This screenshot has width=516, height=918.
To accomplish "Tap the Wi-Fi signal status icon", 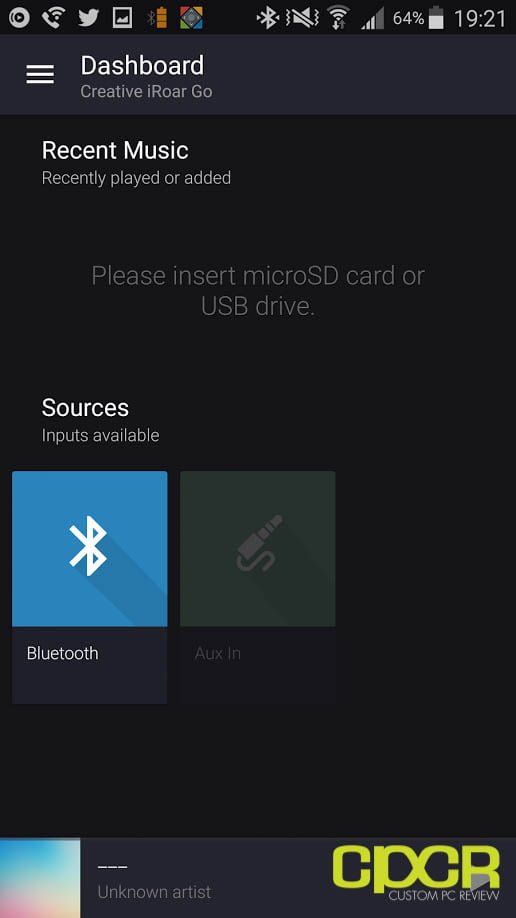I will pos(338,18).
